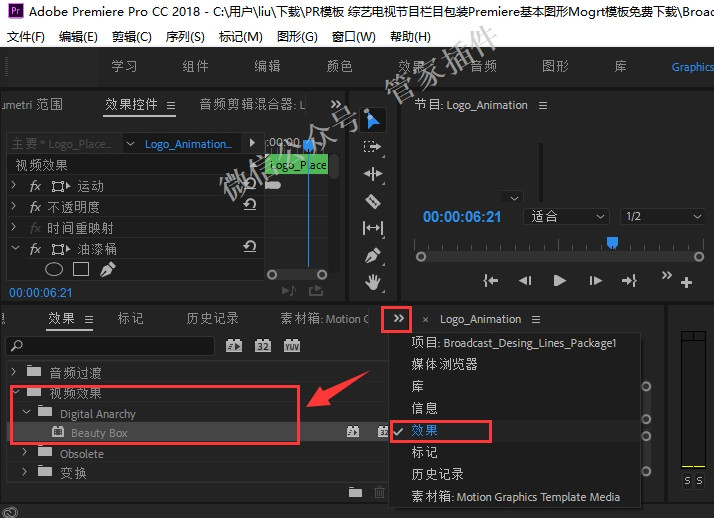Viewport: 714px width, 518px height.
Task: Use the free draw bezier mask pen
Action: 107,269
